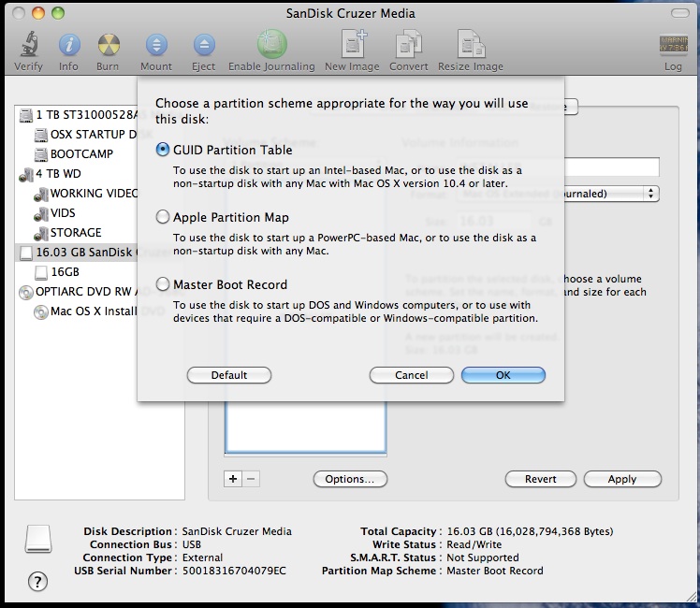Click the Enable Journaling icon
700x608 pixels.
271,44
